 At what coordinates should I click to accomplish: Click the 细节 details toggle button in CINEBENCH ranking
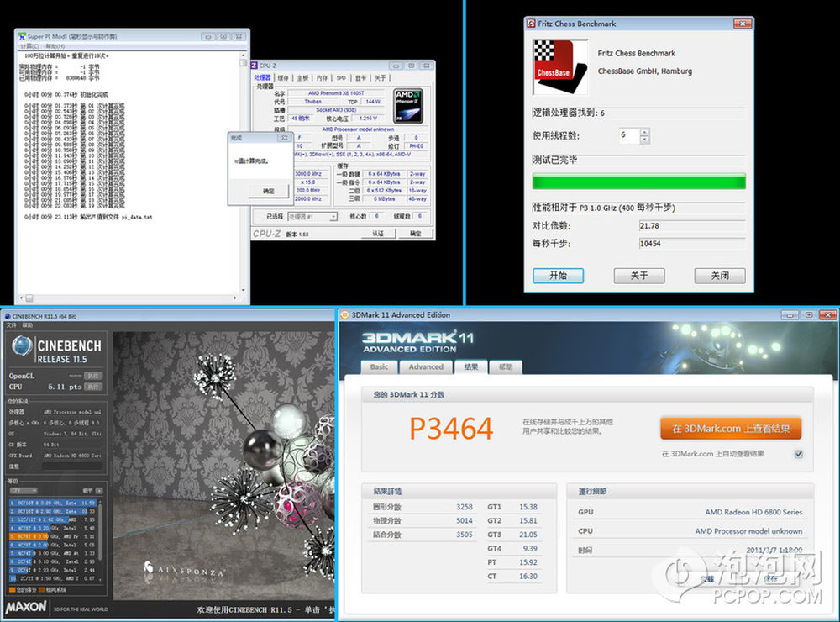[x=99, y=491]
